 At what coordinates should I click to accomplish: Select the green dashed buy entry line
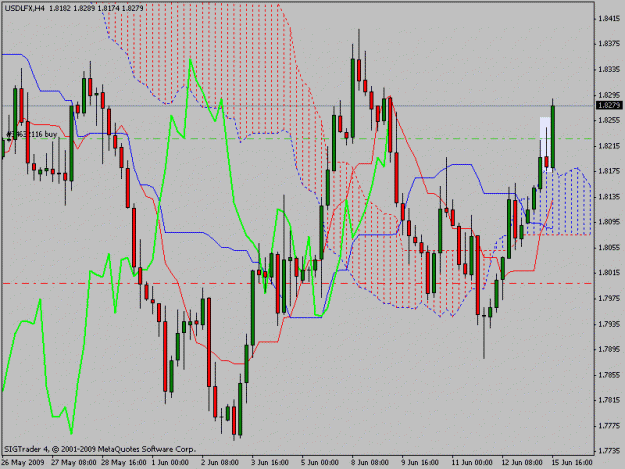(298, 139)
